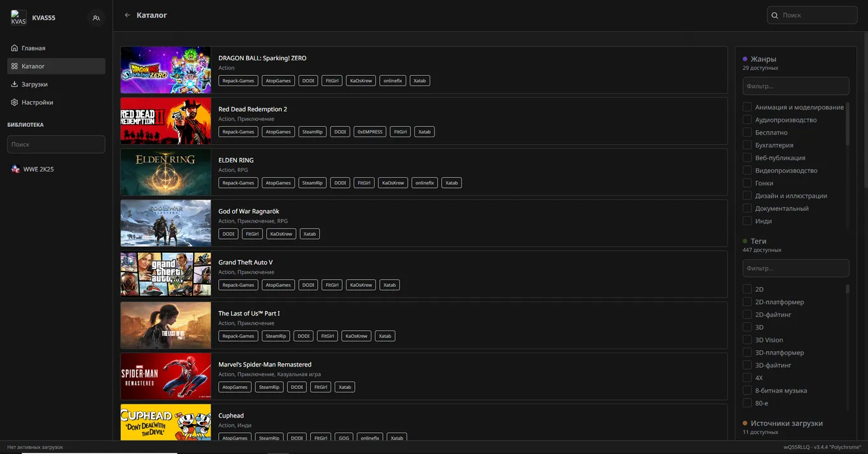Check the 2D tag

pyautogui.click(x=747, y=289)
